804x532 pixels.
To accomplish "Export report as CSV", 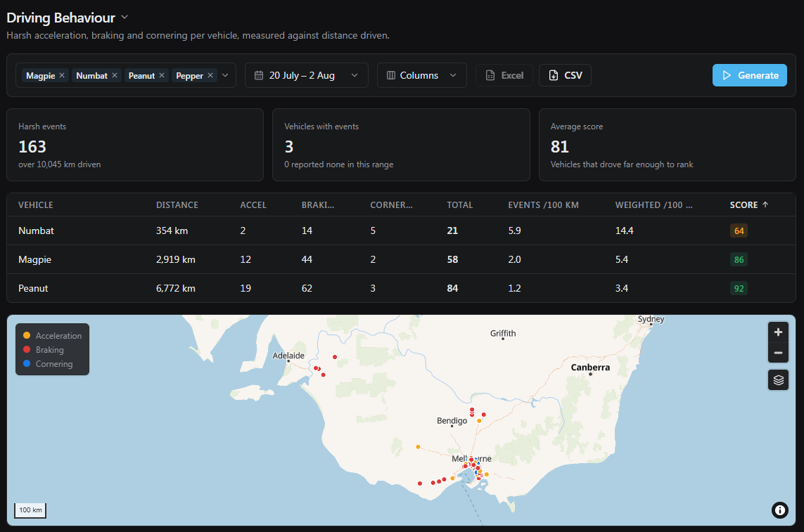I will point(565,75).
